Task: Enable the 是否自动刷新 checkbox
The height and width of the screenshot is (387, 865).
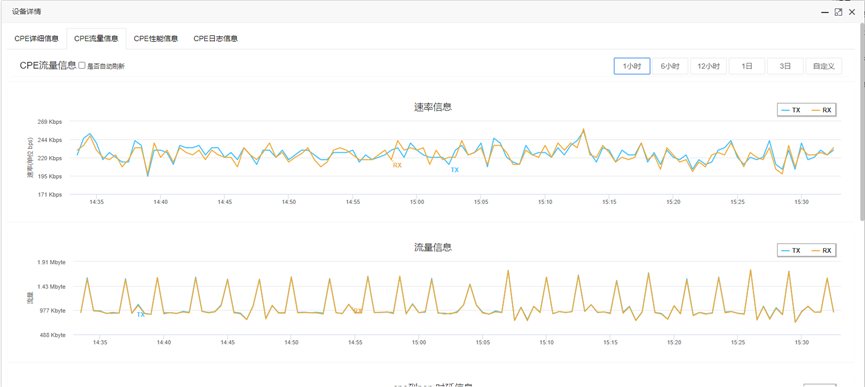Action: (x=82, y=66)
